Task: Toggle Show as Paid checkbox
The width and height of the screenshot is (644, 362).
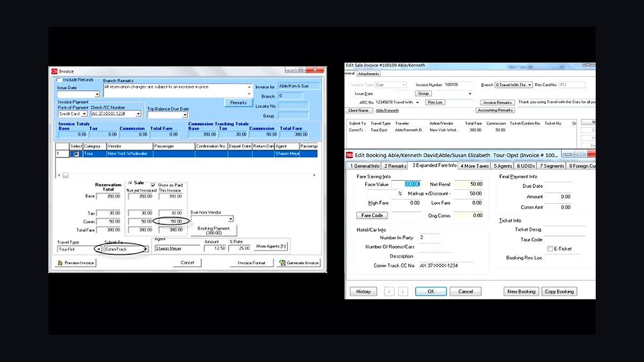Action: coord(153,184)
